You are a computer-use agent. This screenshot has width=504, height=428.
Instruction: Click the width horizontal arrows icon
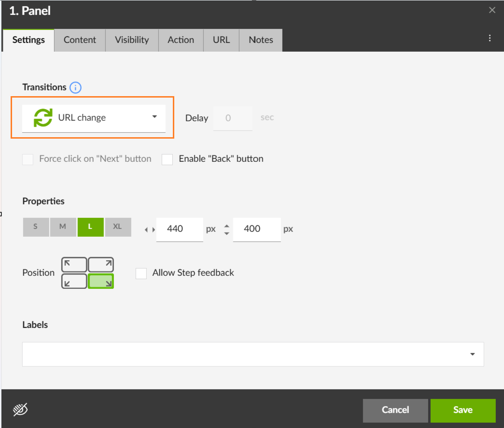tap(150, 229)
